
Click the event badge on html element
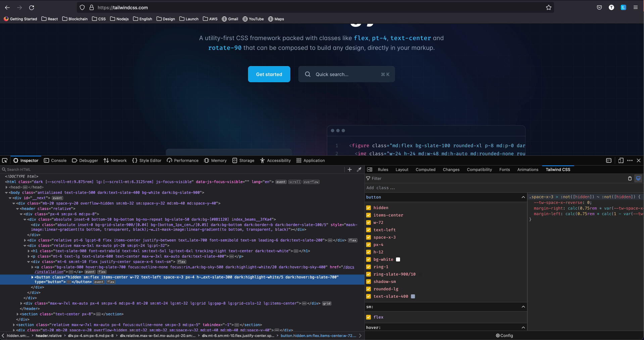(x=281, y=182)
